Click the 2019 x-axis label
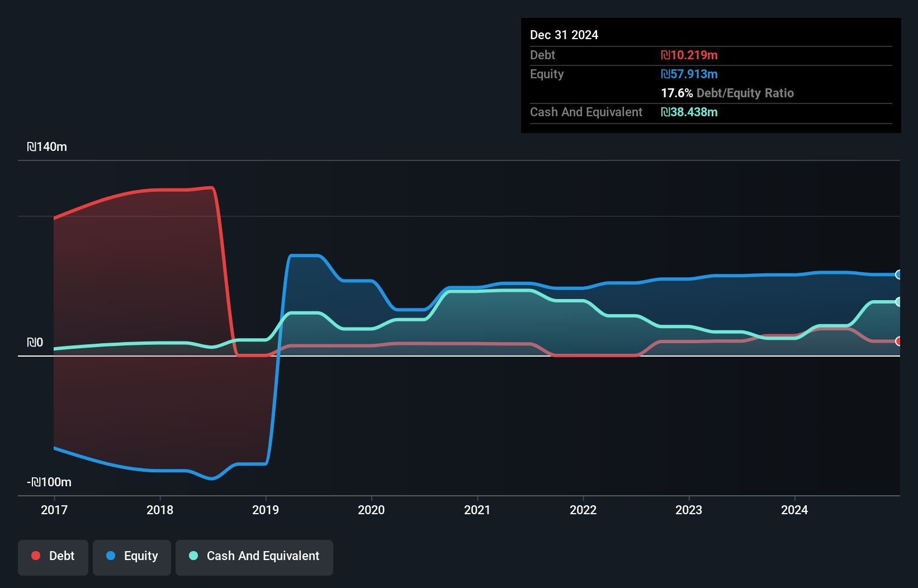 (x=266, y=510)
